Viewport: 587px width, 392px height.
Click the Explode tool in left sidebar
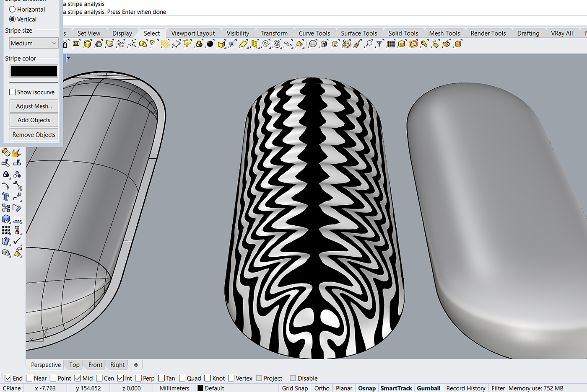click(x=17, y=152)
